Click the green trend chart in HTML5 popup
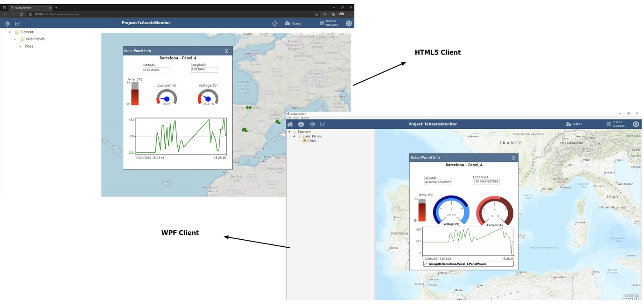644x306 pixels. click(181, 136)
